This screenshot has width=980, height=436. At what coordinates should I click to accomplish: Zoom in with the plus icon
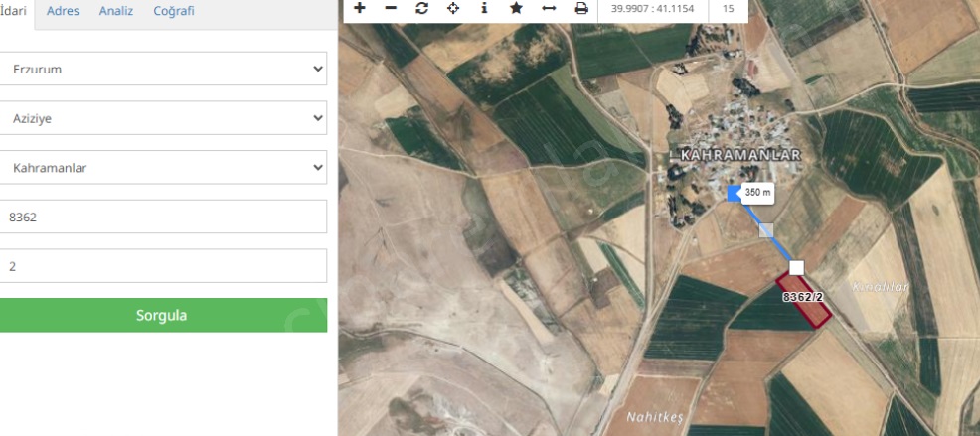point(360,8)
